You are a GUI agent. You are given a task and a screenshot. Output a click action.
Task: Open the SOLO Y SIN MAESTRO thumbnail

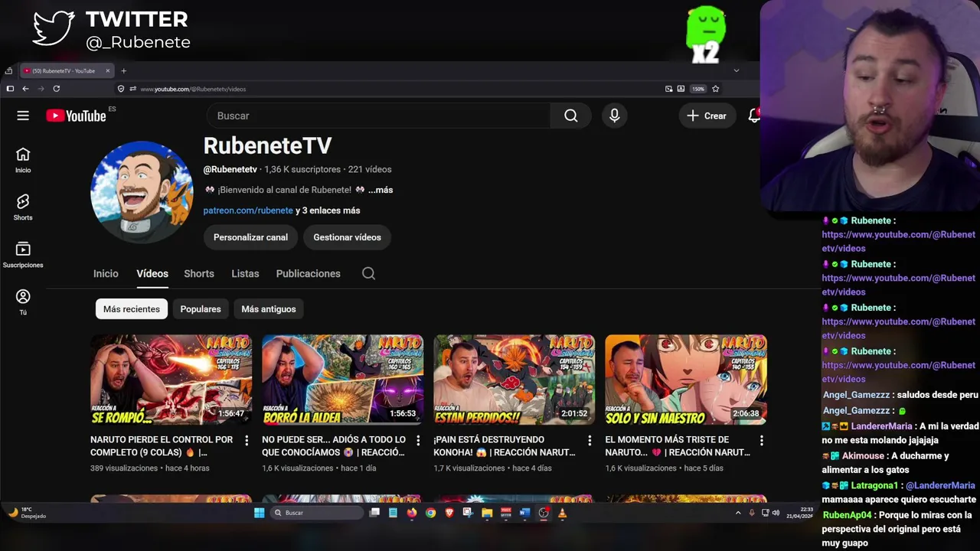click(685, 380)
